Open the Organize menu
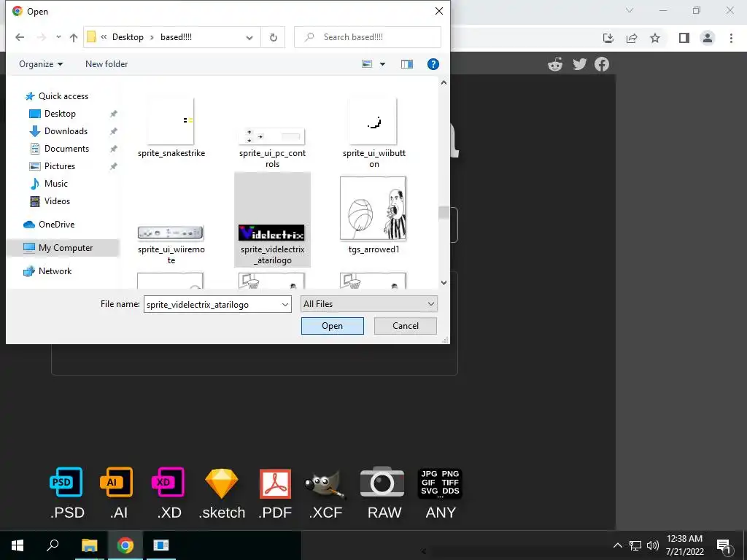 [x=41, y=64]
